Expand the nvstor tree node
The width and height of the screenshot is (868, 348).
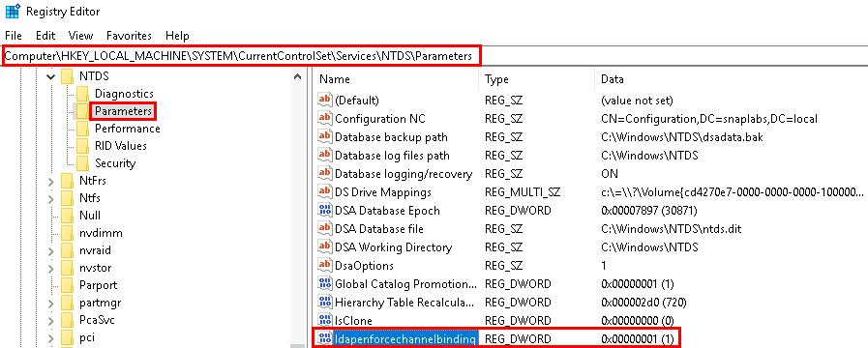(51, 269)
